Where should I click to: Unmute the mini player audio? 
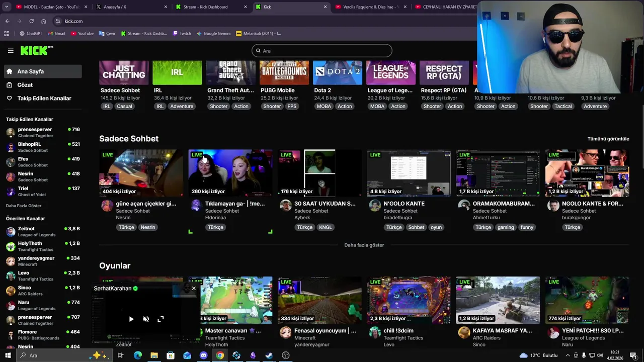click(x=146, y=319)
